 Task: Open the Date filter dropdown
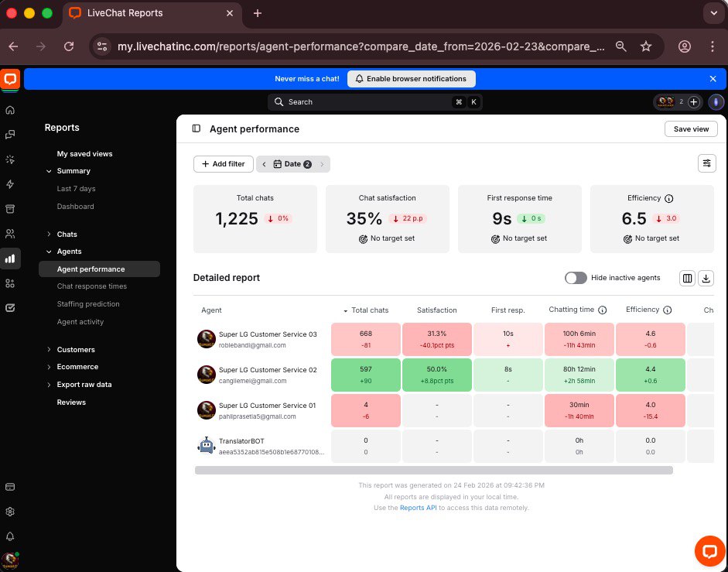292,164
